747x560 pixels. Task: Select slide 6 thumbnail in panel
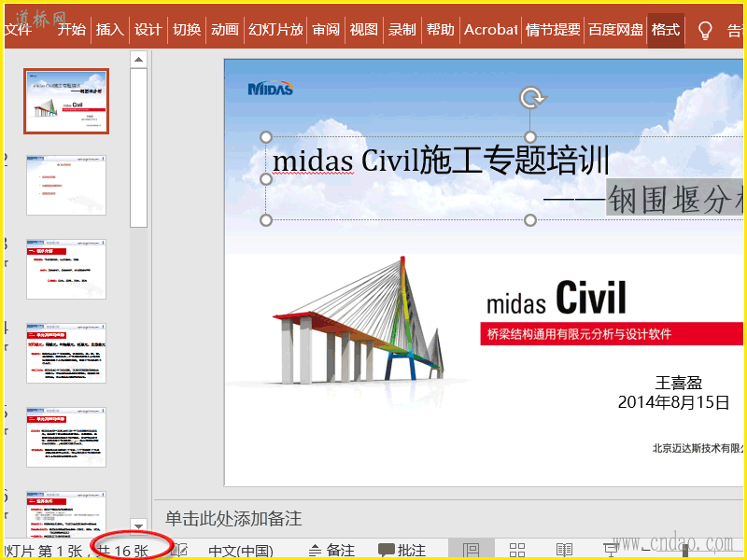point(66,514)
